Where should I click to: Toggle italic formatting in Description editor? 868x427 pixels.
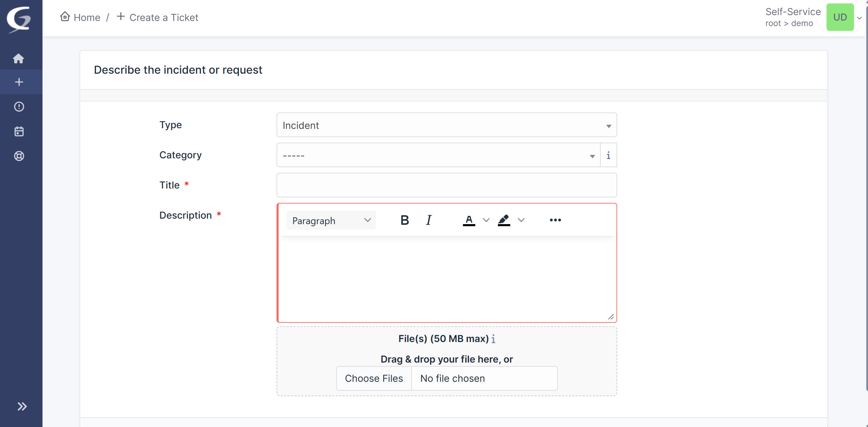pos(429,220)
